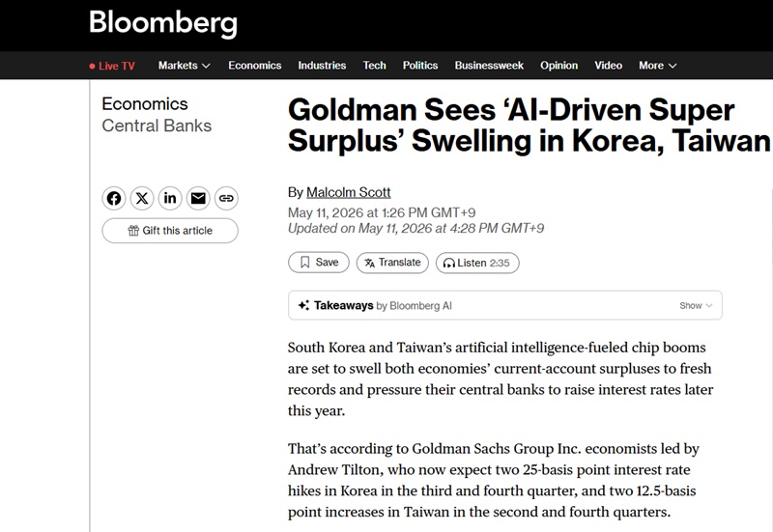Open author Malcolm Scott's profile
The width and height of the screenshot is (773, 532).
tap(349, 192)
